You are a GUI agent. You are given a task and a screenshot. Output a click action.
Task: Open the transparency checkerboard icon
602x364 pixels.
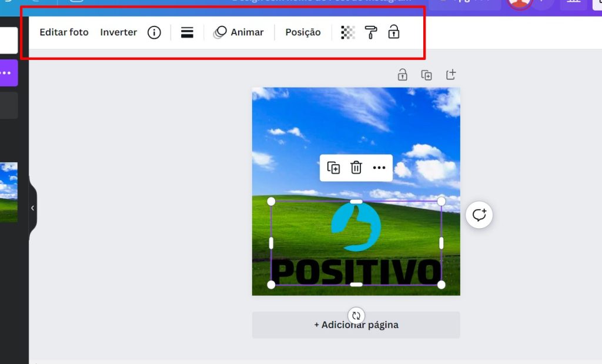348,32
